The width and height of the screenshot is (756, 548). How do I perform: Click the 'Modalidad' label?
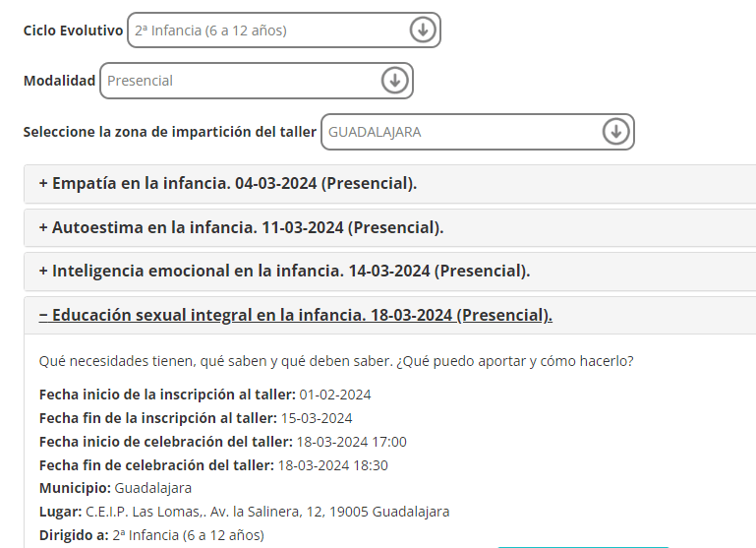[x=60, y=81]
